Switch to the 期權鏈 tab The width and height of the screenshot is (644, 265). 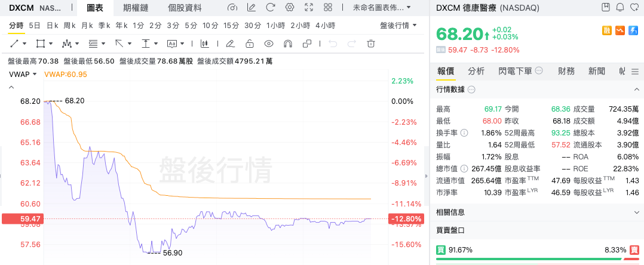136,8
